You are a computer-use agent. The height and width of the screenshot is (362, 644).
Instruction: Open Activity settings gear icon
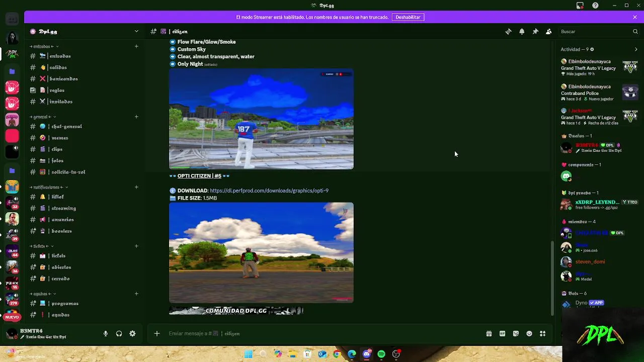[592, 49]
